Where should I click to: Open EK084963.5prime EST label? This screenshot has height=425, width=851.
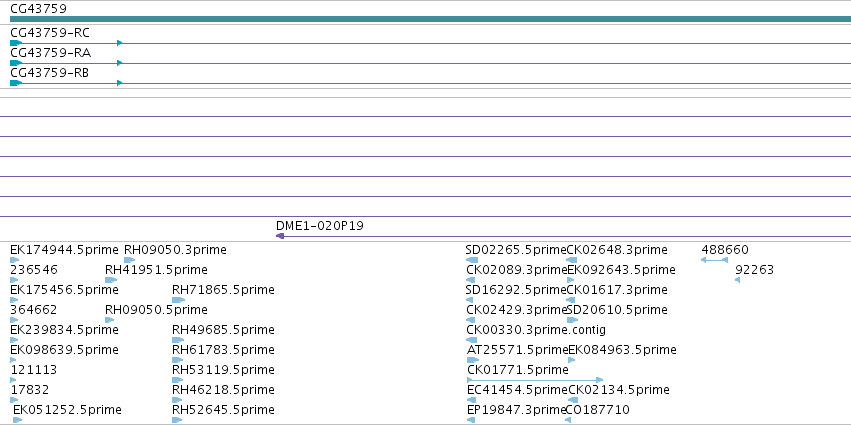click(623, 350)
